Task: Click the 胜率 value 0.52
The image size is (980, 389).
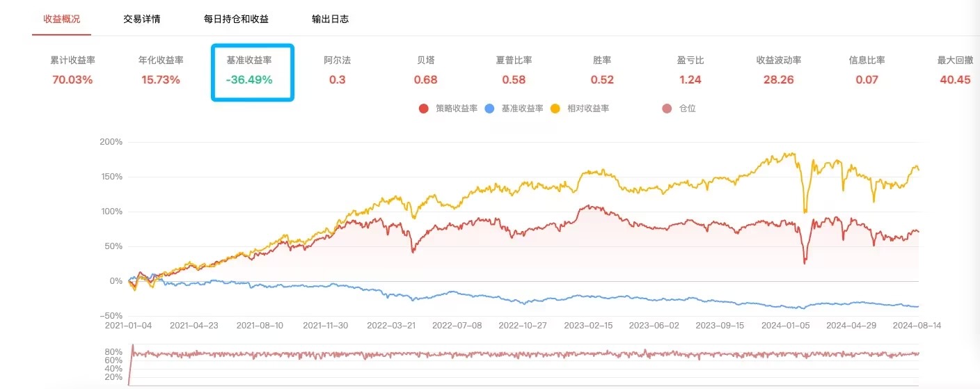Action: point(602,79)
